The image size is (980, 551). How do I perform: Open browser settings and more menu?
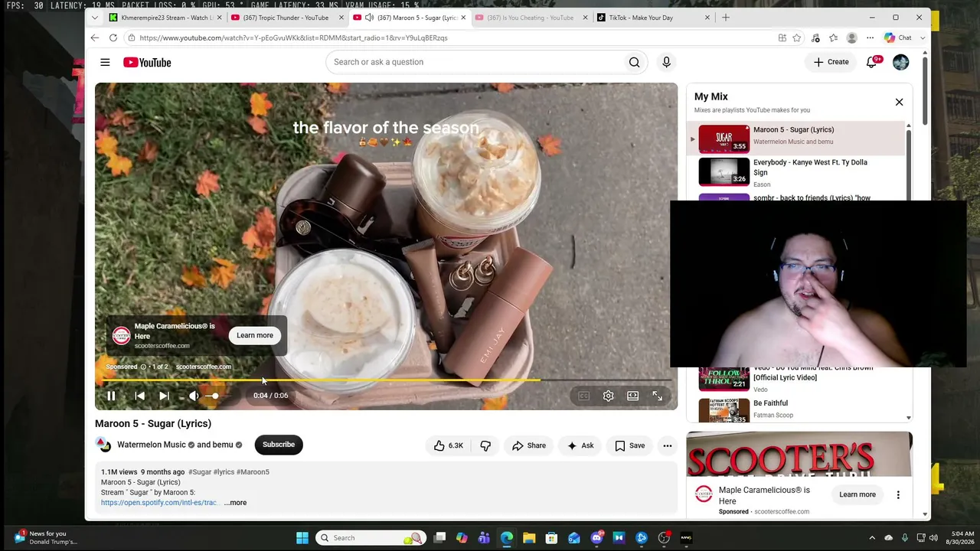pos(870,37)
